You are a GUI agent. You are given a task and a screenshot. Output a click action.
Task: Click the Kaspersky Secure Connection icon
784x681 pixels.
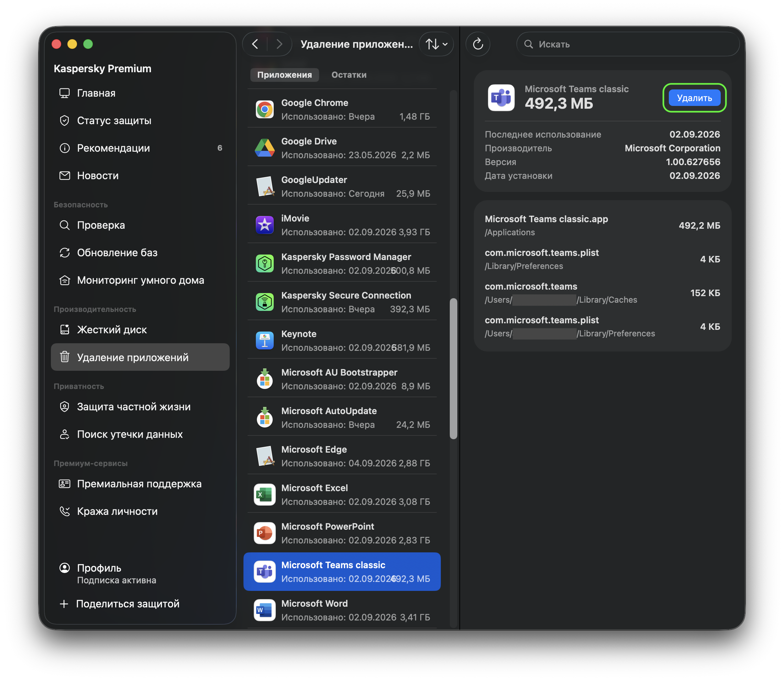(x=264, y=302)
